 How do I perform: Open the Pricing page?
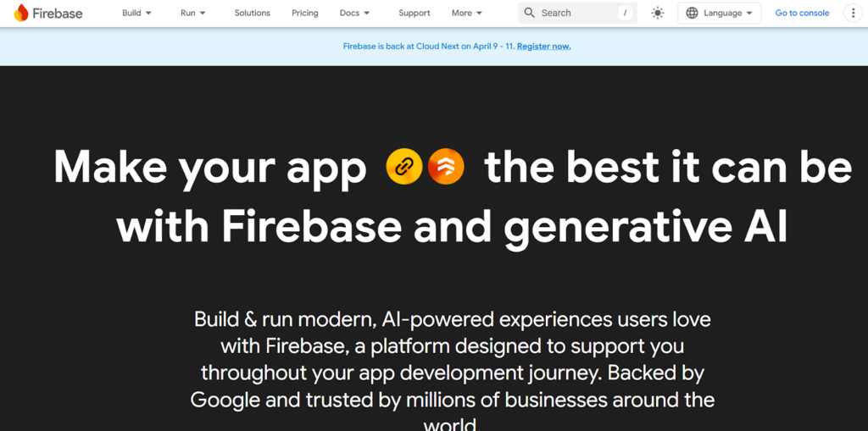tap(305, 14)
